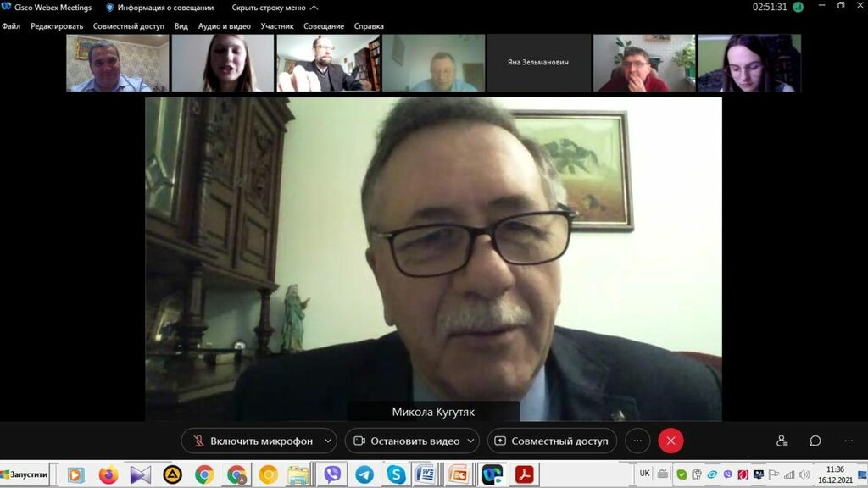
Task: Open the Аудио и видео menu
Action: pos(224,26)
